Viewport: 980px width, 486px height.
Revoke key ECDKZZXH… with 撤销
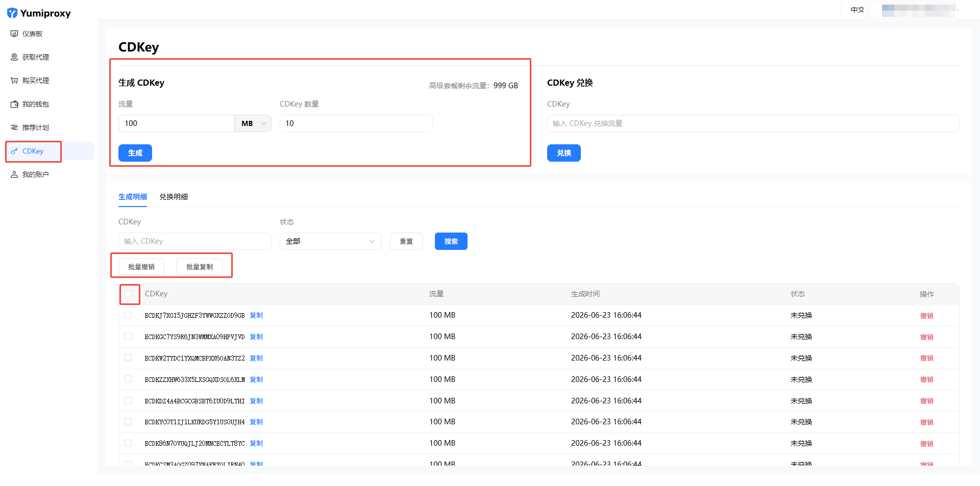927,379
